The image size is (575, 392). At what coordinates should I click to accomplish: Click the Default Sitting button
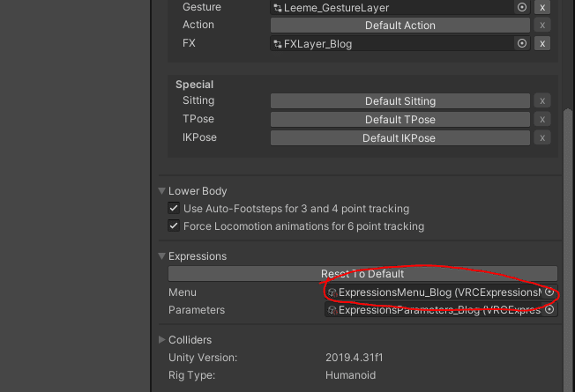coord(400,100)
